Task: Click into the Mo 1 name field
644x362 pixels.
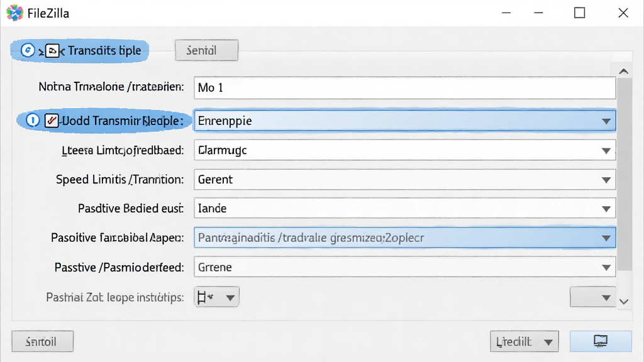Action: click(404, 87)
